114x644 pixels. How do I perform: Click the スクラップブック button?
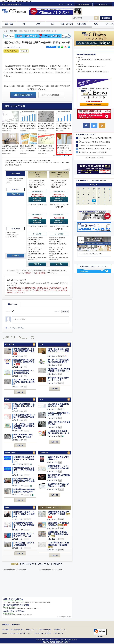[x=11, y=51]
